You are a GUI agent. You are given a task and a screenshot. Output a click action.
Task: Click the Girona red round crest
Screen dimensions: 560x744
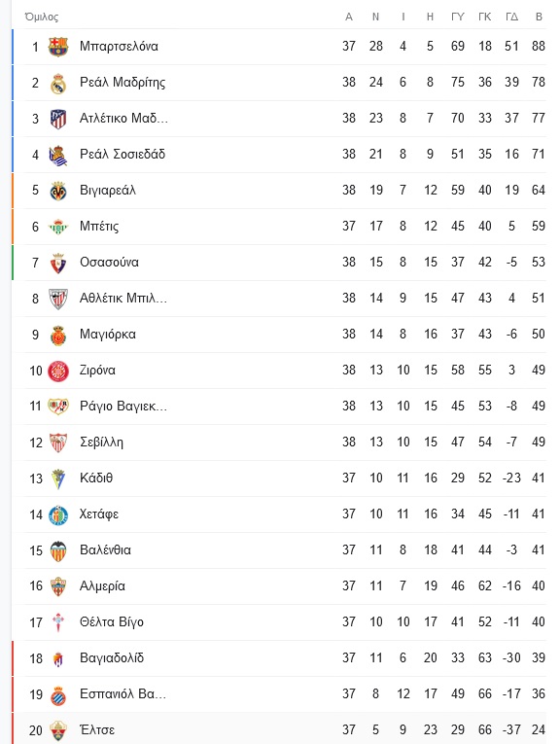58,371
